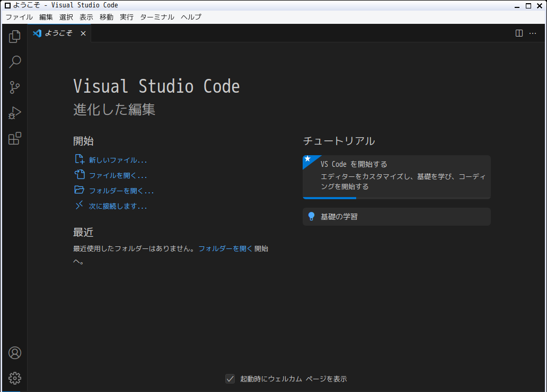Screen dimensions: 547x392
Task: Click the star badge on VS Code walkthrough
Action: [x=307, y=159]
